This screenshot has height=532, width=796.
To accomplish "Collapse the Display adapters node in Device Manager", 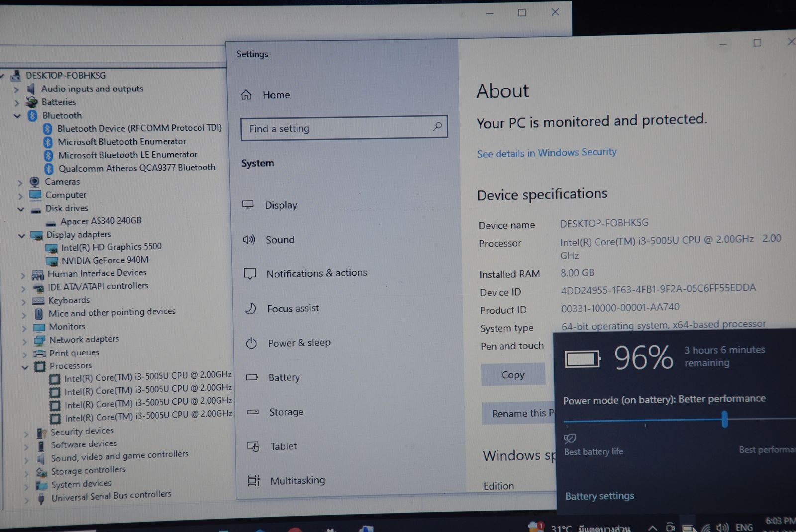I will (x=22, y=236).
